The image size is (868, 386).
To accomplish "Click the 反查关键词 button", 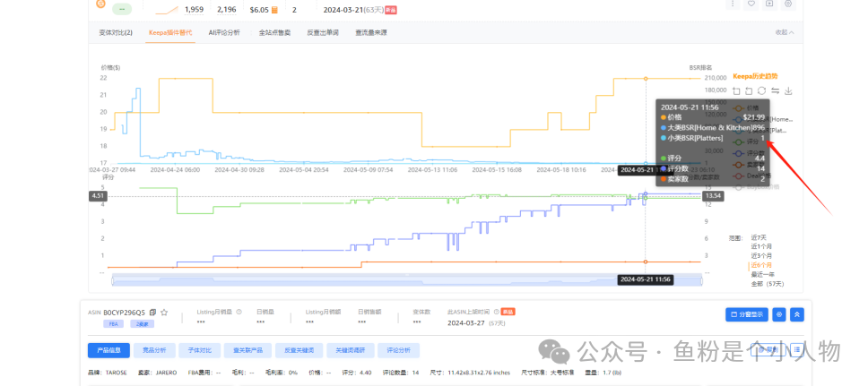I will coord(299,350).
